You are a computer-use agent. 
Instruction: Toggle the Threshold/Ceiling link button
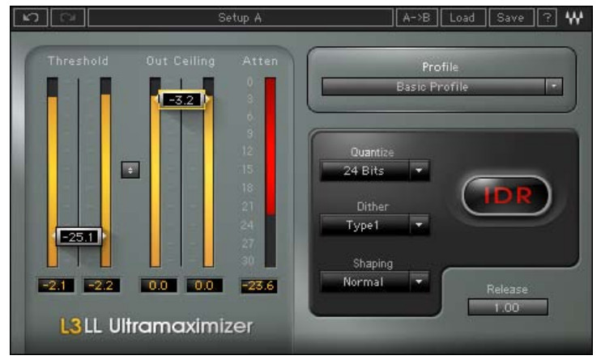tap(130, 170)
